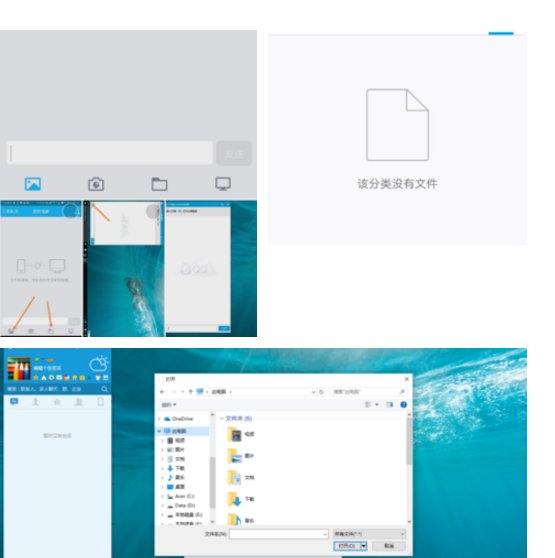Open the file type filter combo box
The image size is (555, 558).
(x=369, y=534)
